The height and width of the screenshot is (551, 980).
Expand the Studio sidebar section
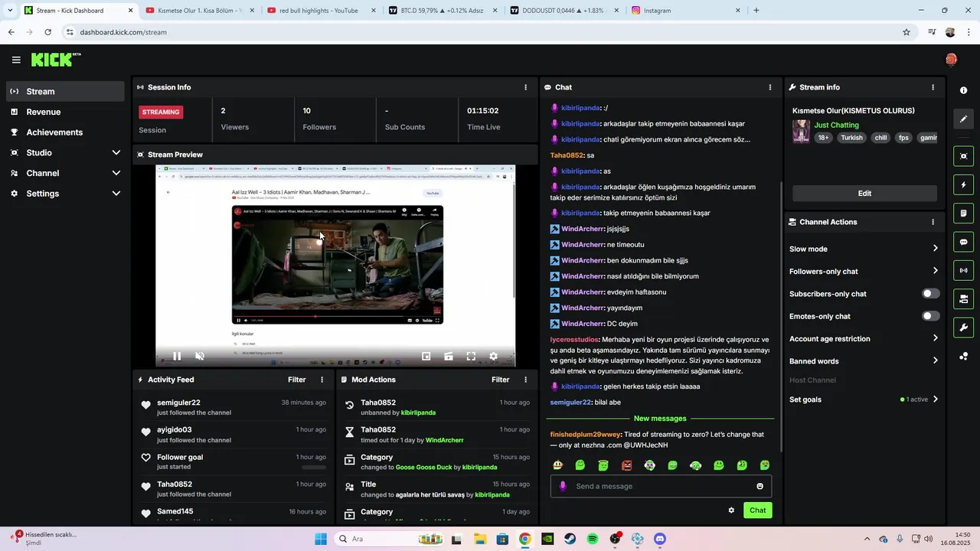coord(65,153)
